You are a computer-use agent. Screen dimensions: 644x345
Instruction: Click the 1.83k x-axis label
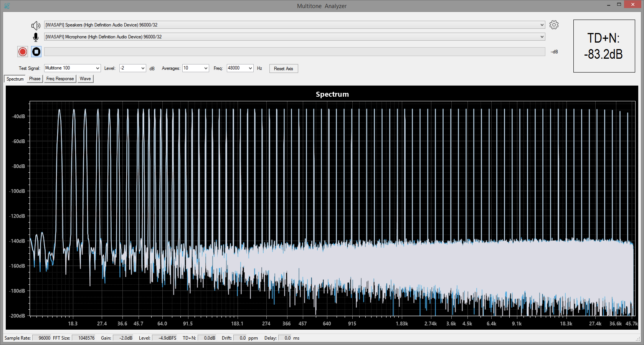pos(402,324)
